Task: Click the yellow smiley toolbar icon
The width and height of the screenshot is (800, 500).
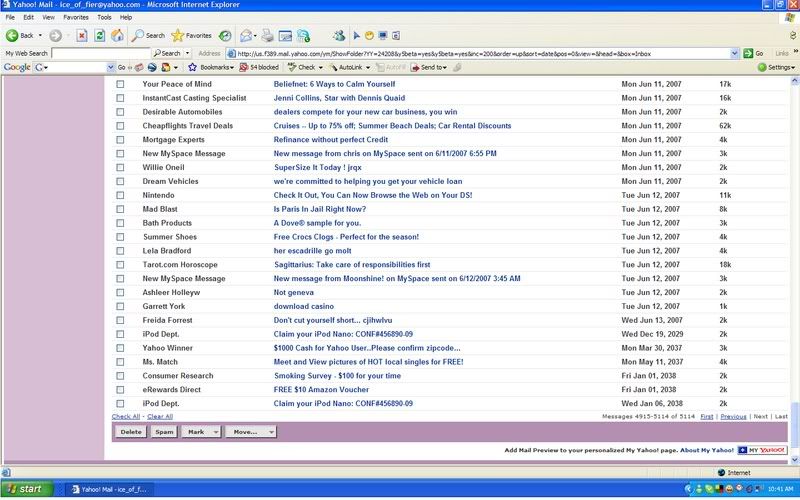Action: pos(369,35)
